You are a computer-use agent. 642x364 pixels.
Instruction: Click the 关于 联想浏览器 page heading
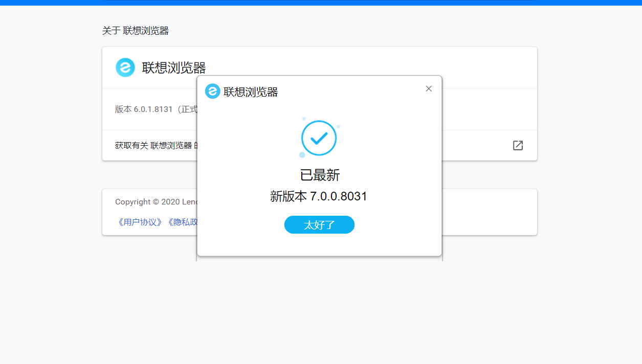(136, 31)
